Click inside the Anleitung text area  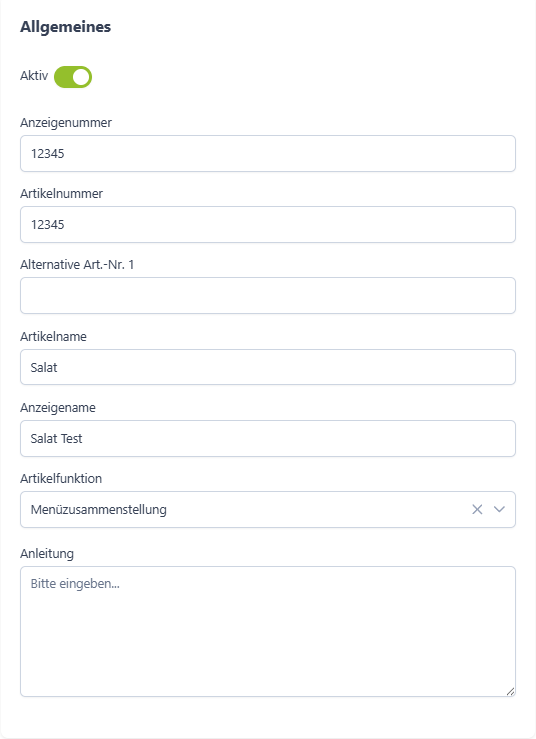coord(268,632)
